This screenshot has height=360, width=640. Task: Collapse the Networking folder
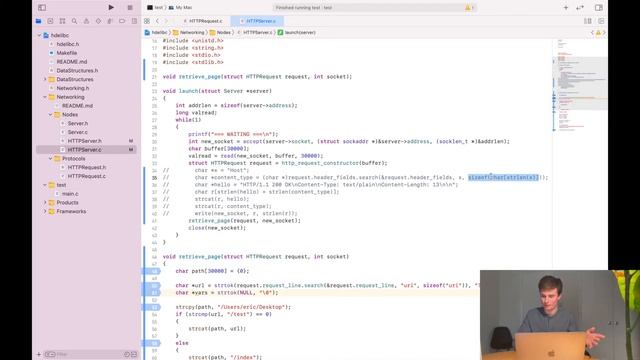click(x=45, y=97)
